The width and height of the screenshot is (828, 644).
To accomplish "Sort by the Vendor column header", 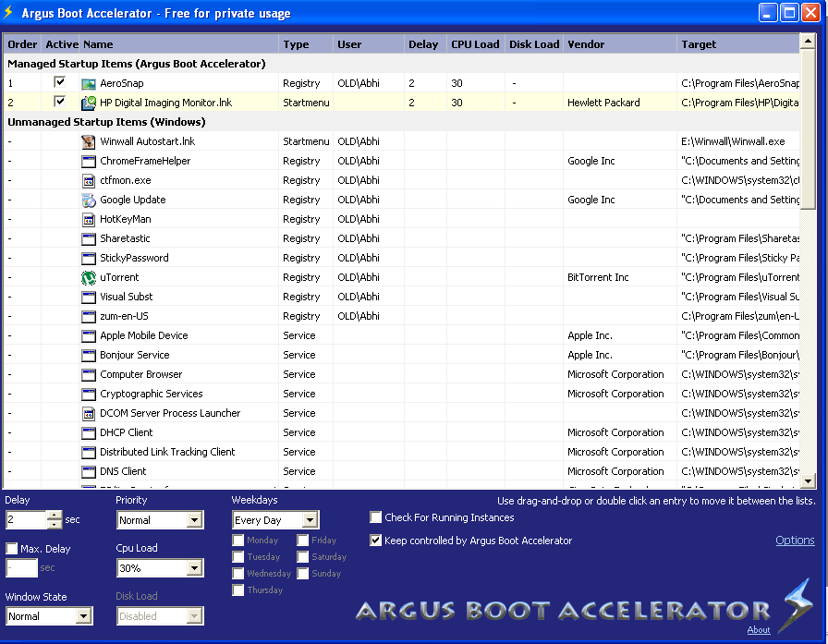I will point(620,44).
